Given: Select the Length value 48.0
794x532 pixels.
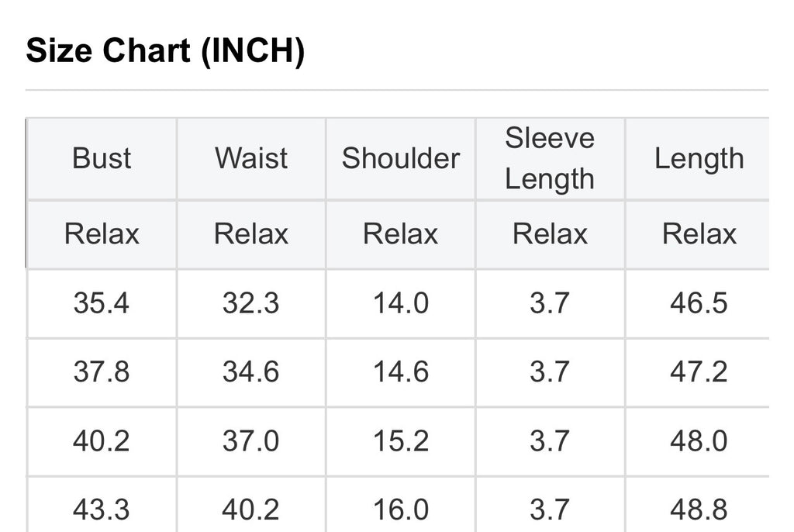Looking at the screenshot, I should click(x=699, y=440).
